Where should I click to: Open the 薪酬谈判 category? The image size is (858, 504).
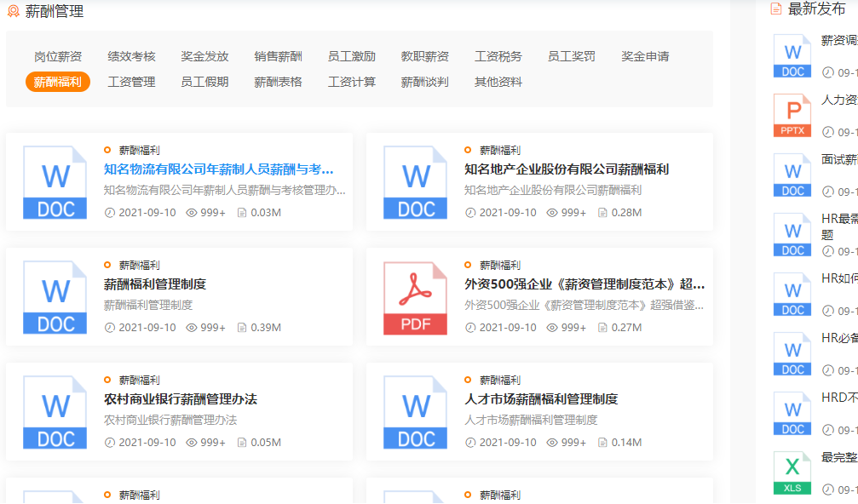(424, 82)
